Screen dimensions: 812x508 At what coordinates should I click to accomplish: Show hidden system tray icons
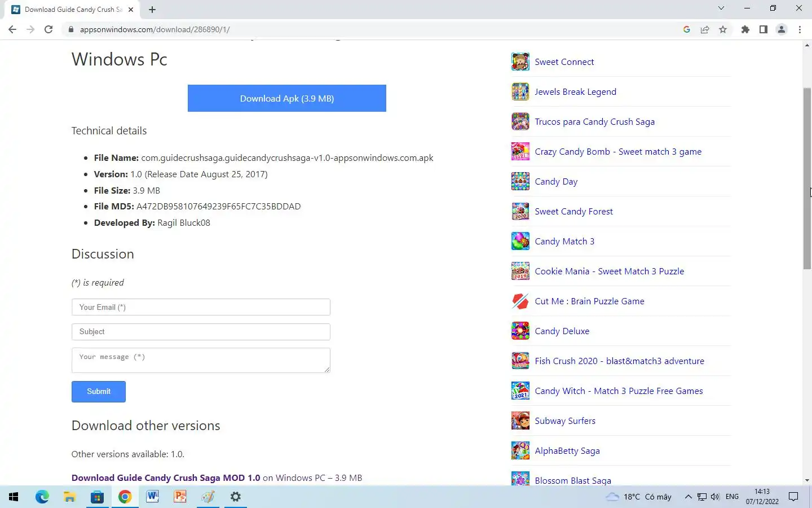click(688, 497)
